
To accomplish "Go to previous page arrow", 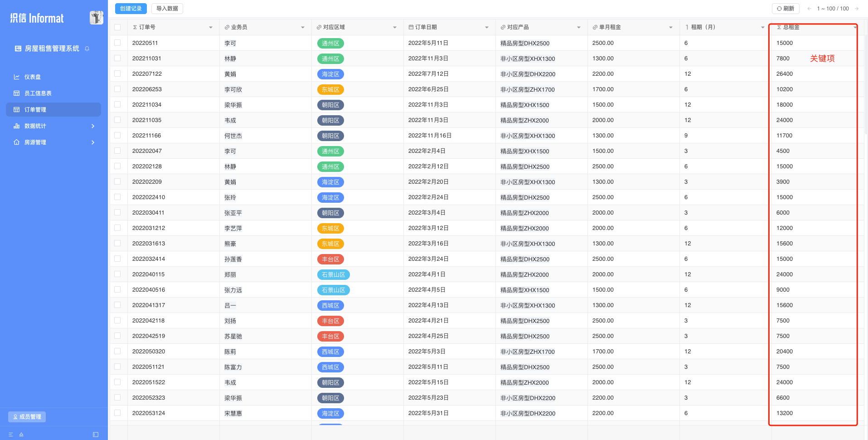I will tap(809, 9).
